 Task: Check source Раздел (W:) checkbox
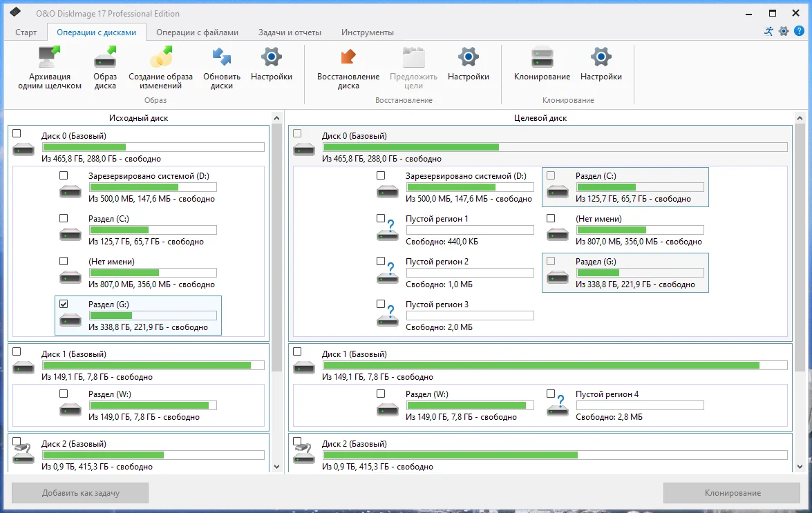point(64,394)
